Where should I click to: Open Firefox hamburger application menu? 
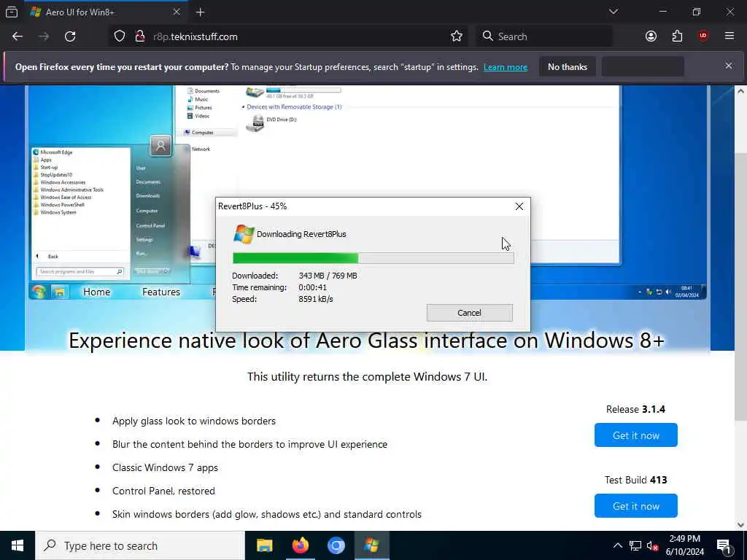[x=729, y=36]
